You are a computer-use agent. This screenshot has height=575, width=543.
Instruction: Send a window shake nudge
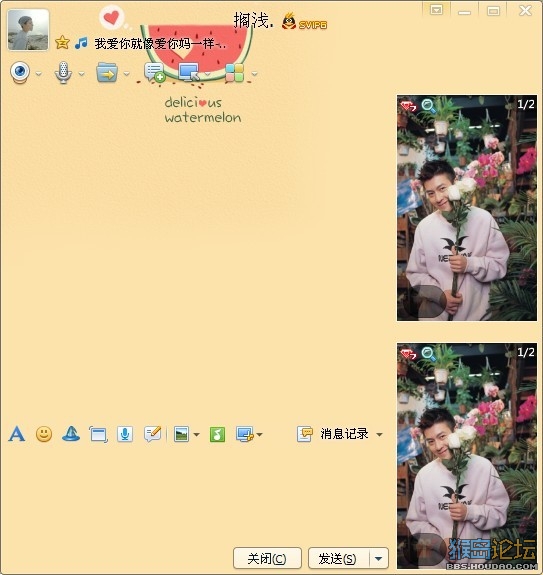(98, 435)
